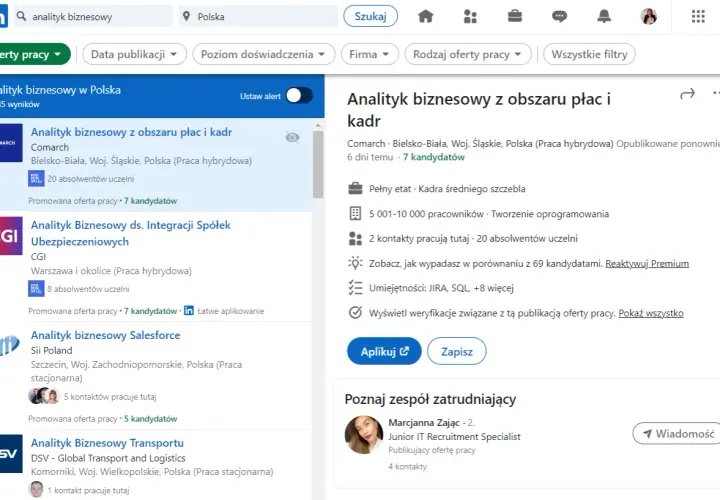Viewport: 720px width, 500px height.
Task: Click the Comarch company name in details
Action: 366,144
